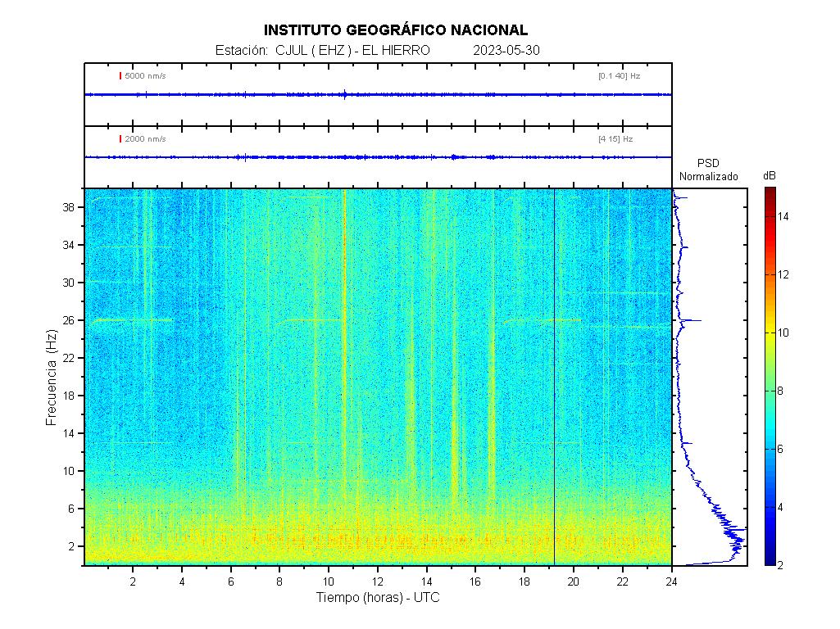This screenshot has width=840, height=629.
Task: Click the title "INSTITUTO GEOGRÁFICO NACIONAL"
Action: [x=395, y=30]
